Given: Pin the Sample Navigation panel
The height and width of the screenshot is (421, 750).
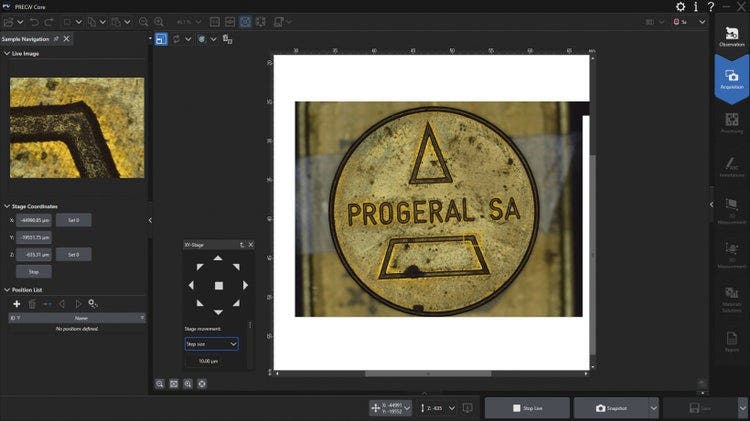Looking at the screenshot, I should coord(56,39).
